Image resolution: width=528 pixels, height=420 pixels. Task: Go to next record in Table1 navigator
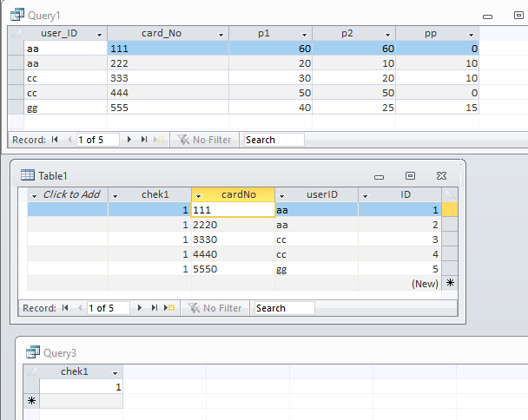(x=140, y=307)
